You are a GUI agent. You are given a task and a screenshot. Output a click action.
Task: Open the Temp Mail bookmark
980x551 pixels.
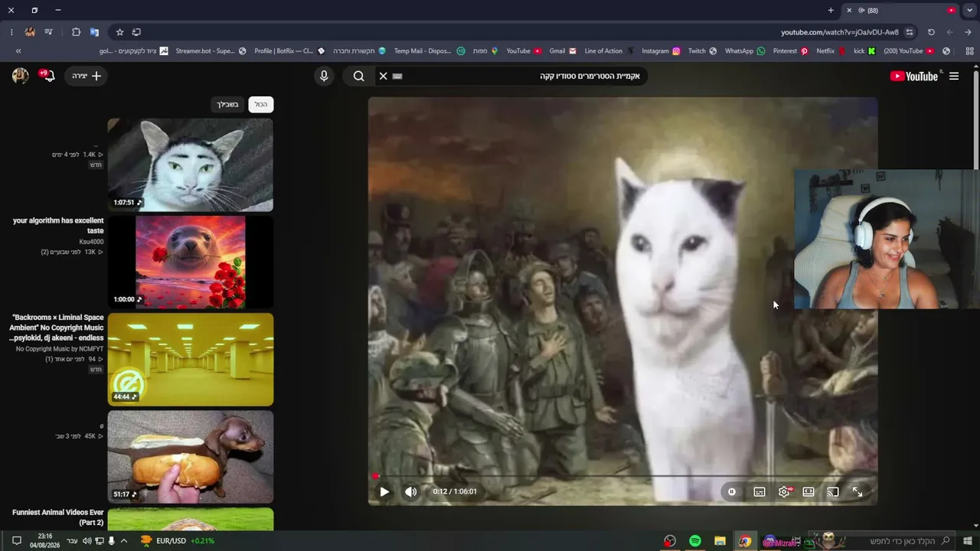(x=430, y=51)
